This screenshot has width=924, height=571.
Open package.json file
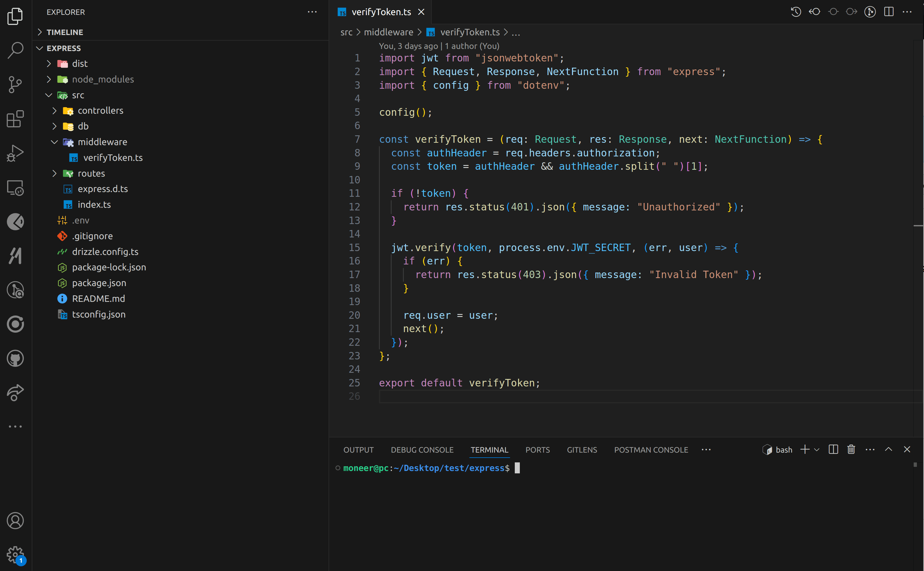tap(180, 283)
